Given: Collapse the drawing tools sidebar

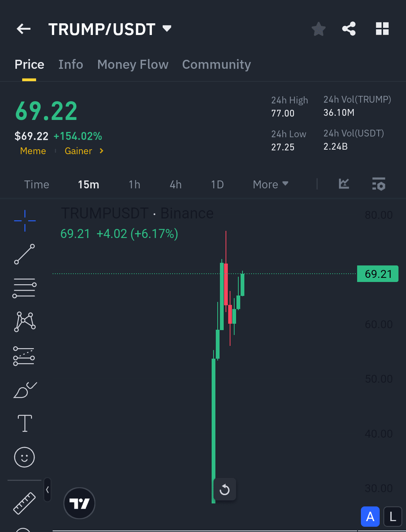Looking at the screenshot, I should click(x=47, y=490).
